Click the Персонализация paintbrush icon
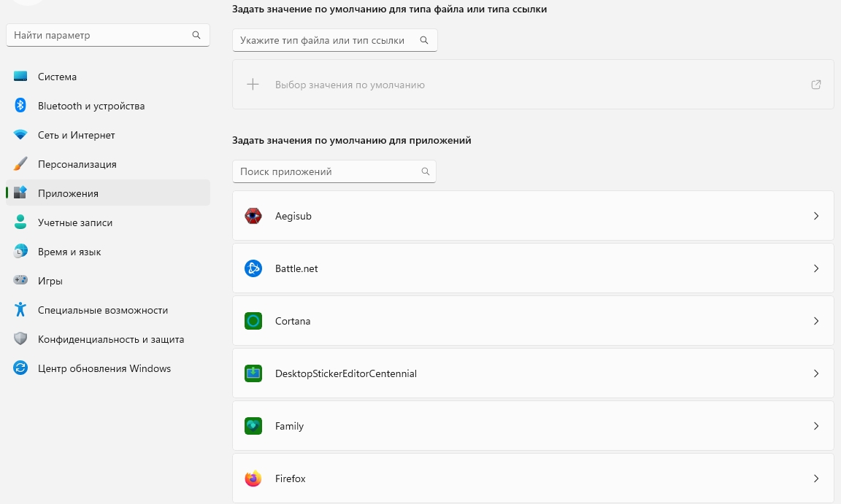The image size is (841, 504). click(20, 164)
